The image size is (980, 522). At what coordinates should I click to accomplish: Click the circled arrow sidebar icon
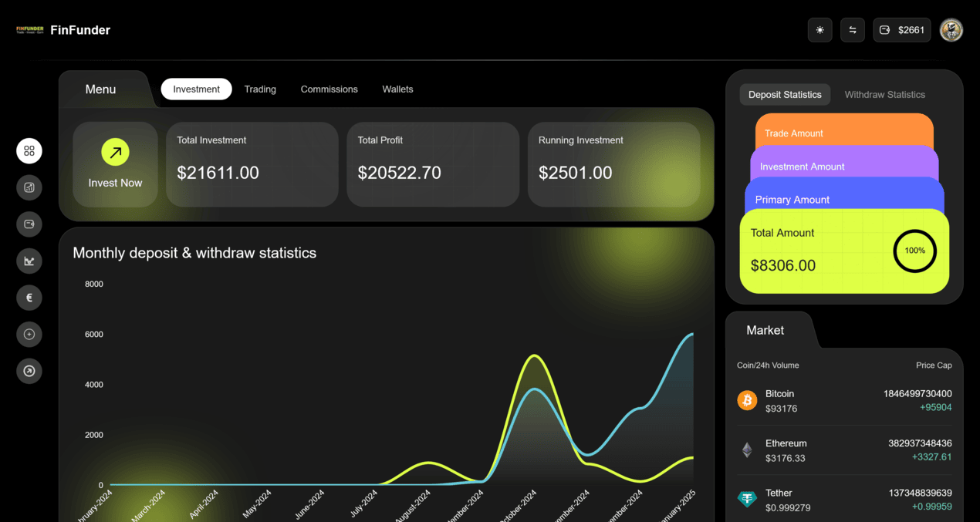(29, 371)
